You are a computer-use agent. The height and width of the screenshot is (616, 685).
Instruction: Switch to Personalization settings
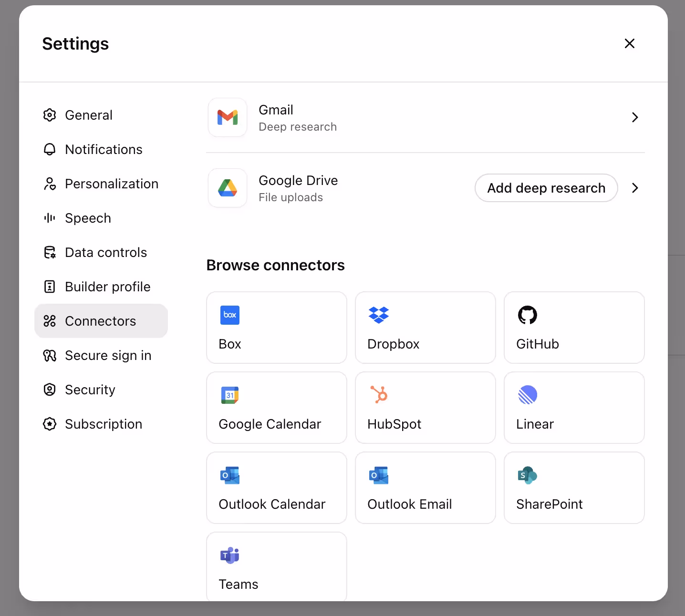(101, 184)
